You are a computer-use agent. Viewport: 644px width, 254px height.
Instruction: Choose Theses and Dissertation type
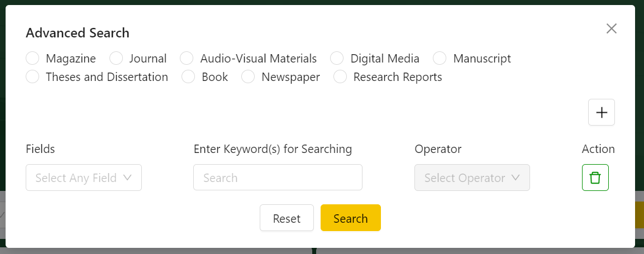click(33, 77)
